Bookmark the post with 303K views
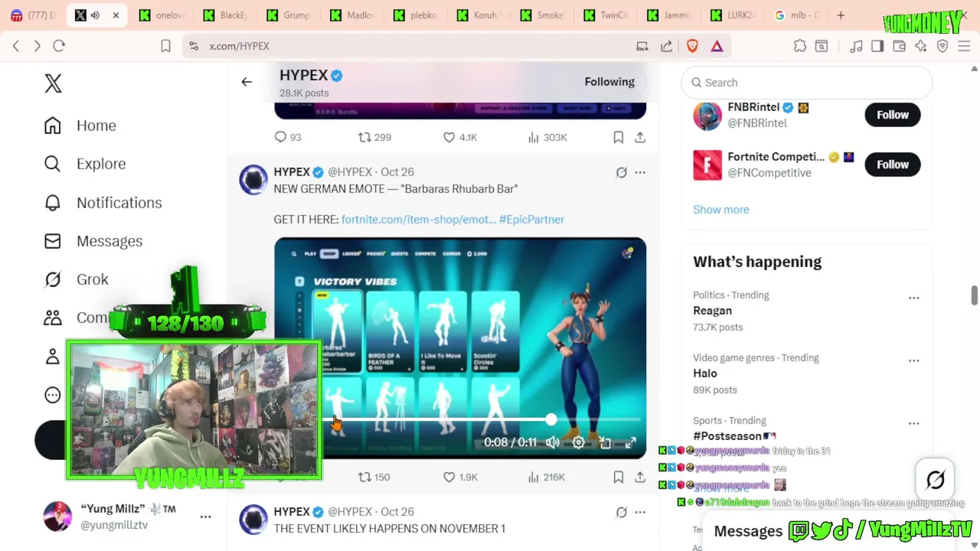 (x=618, y=137)
